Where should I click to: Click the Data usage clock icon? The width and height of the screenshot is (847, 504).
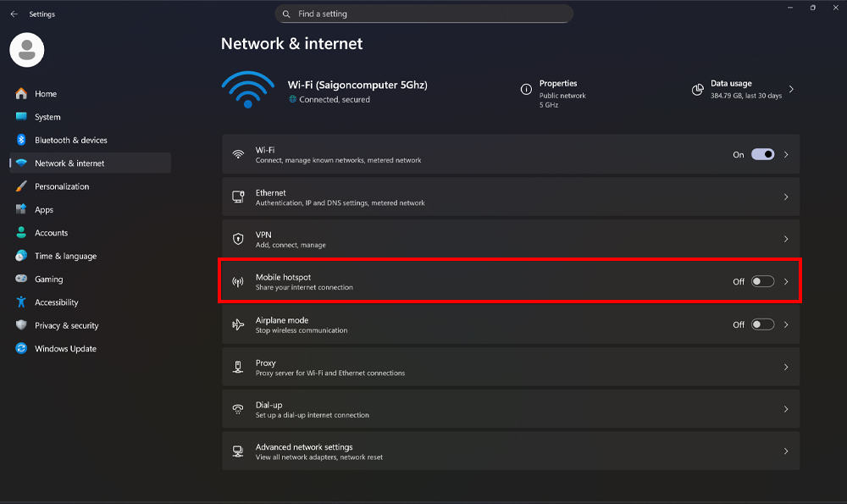[x=697, y=88]
